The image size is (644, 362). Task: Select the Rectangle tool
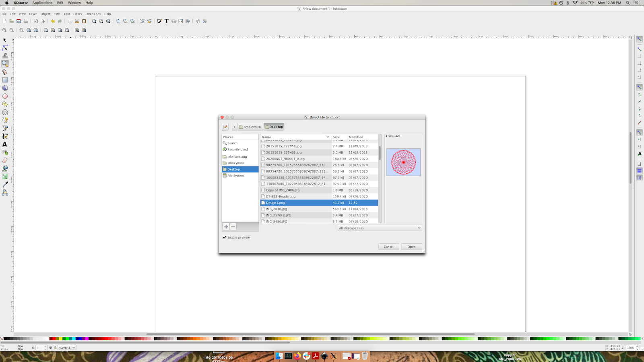pyautogui.click(x=5, y=80)
